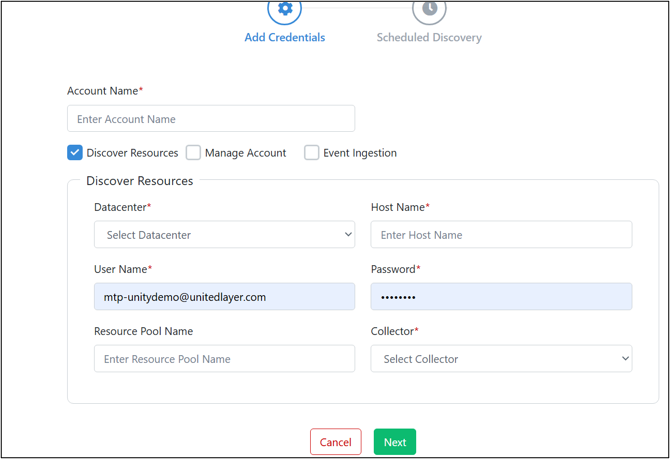Focus the Enter Resource Pool Name field

pos(224,359)
